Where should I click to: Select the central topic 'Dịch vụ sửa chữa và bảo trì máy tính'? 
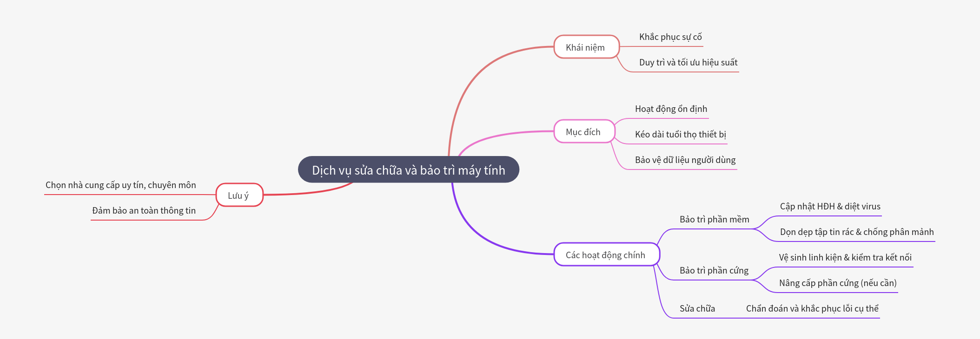pos(408,170)
